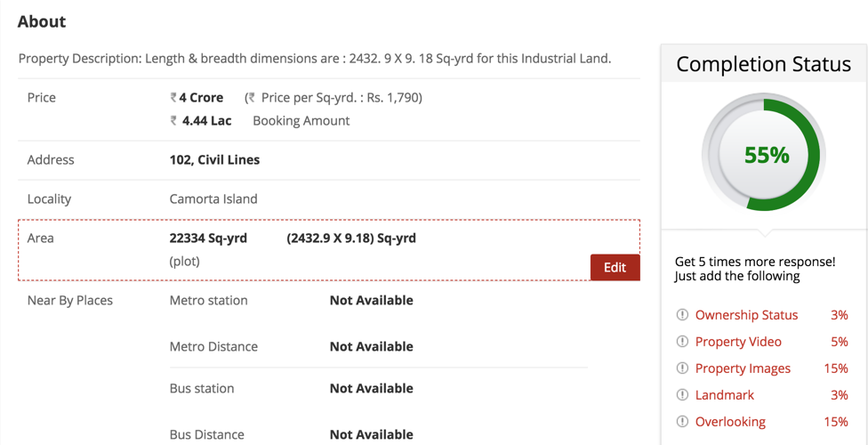Select the Landmark link
The height and width of the screenshot is (445, 868).
724,395
